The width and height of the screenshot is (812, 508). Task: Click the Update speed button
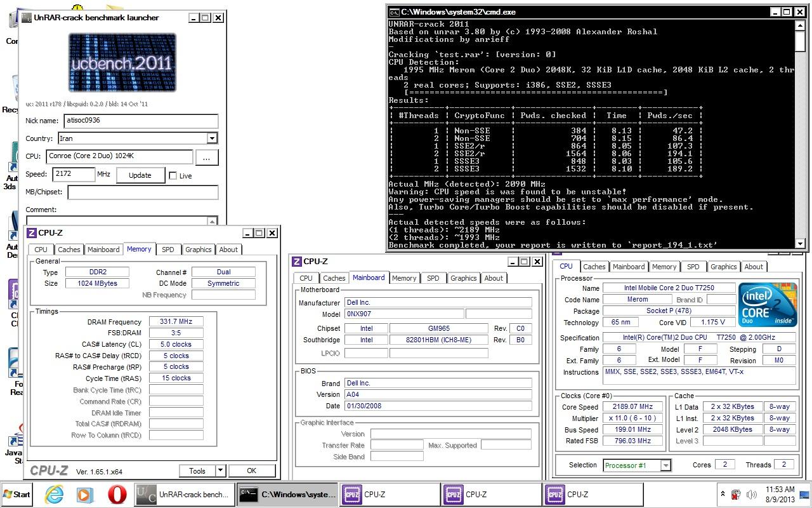[x=140, y=175]
